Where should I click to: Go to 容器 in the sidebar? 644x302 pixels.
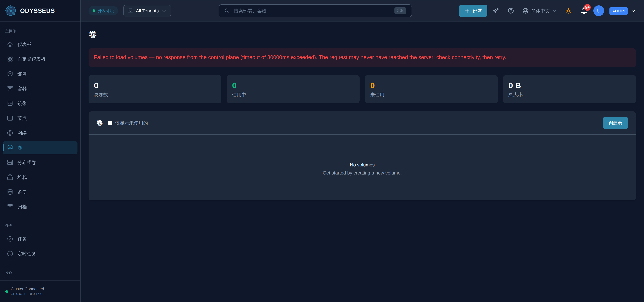[40, 88]
